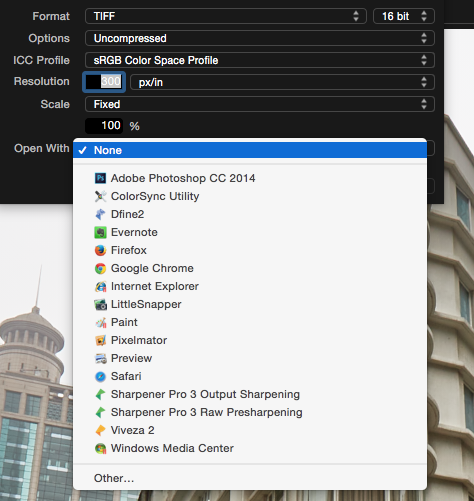Click the Windows Media Center icon
474x501 pixels.
point(100,448)
